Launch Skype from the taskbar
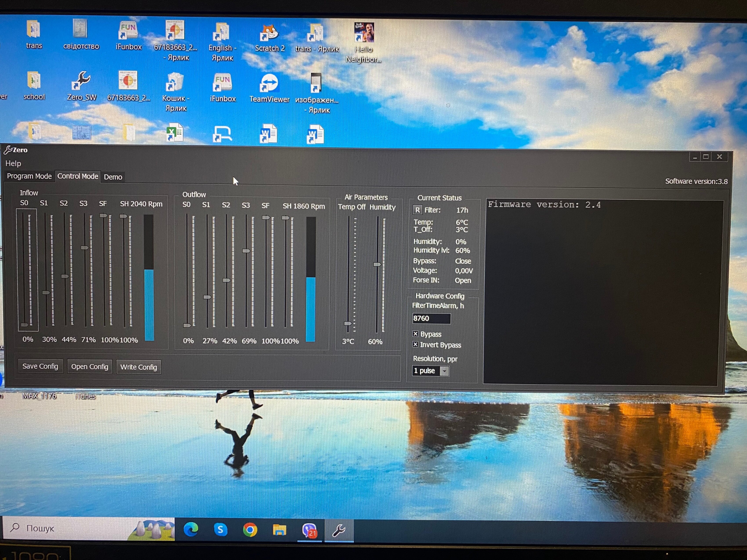Viewport: 747px width, 560px height. (x=220, y=529)
